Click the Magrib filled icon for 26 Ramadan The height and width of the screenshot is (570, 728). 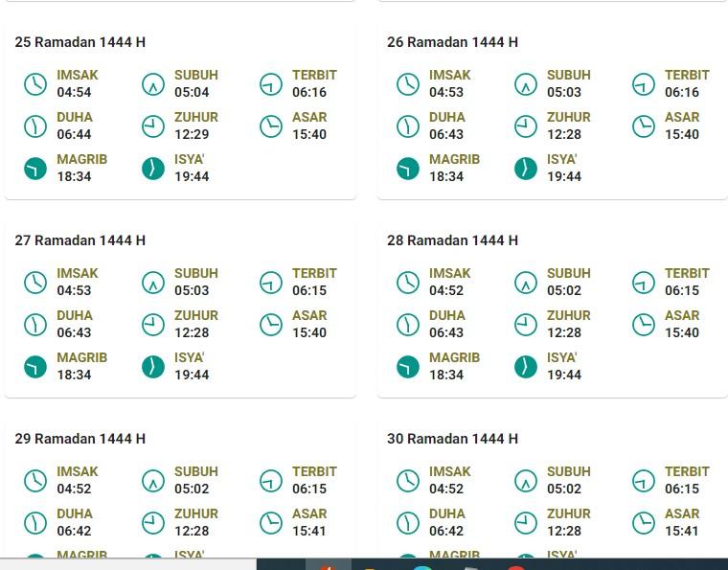coord(408,169)
